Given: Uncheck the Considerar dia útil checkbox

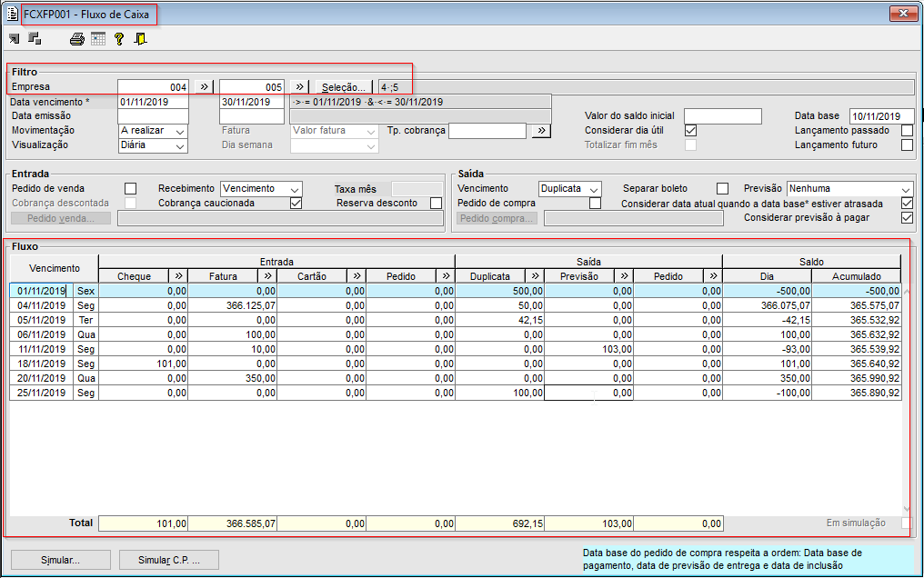Looking at the screenshot, I should [x=690, y=131].
